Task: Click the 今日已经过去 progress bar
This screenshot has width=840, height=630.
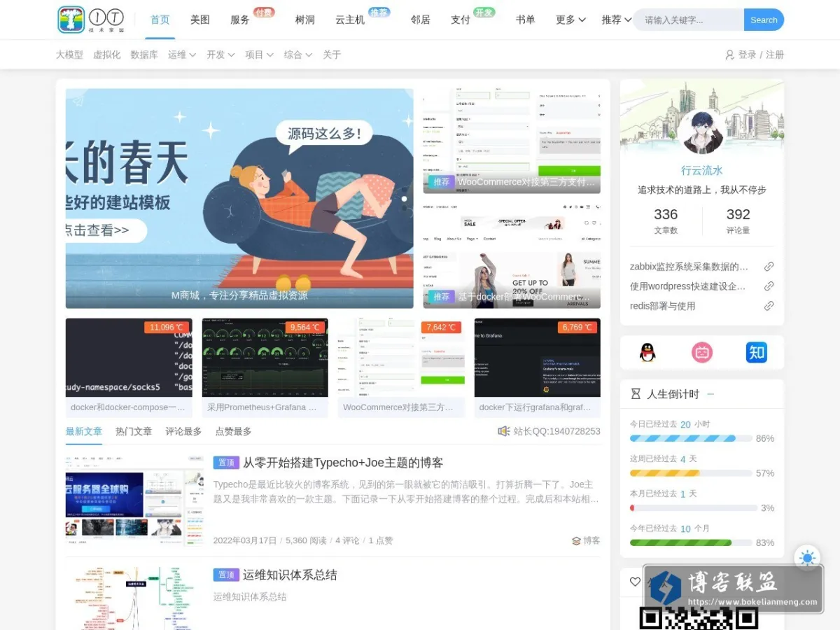Action: point(691,438)
